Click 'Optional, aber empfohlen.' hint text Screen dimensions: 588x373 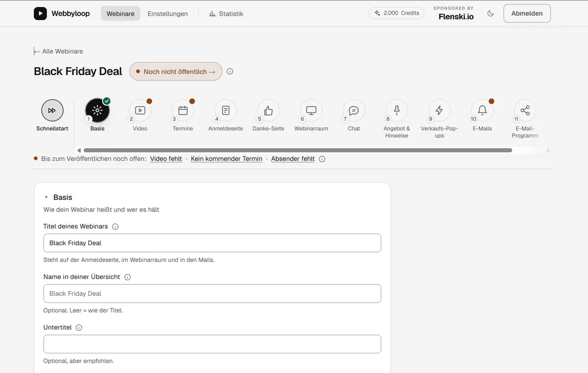[78, 361]
